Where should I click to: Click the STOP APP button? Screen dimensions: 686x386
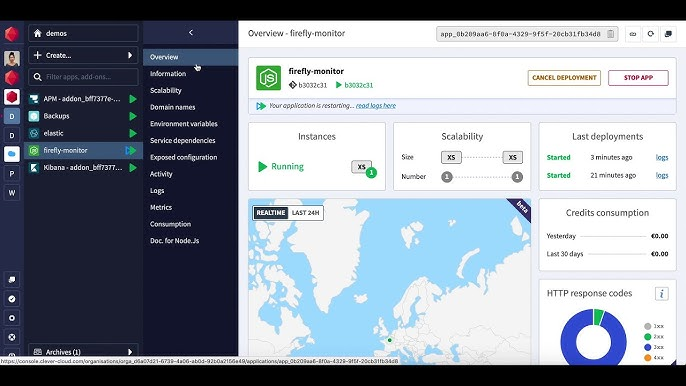(638, 78)
